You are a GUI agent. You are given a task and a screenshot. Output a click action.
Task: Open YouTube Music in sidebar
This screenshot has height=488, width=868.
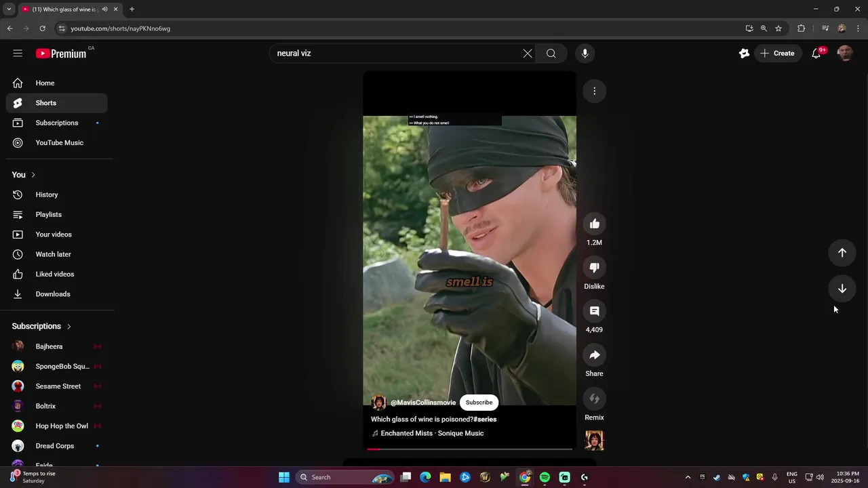click(x=57, y=143)
